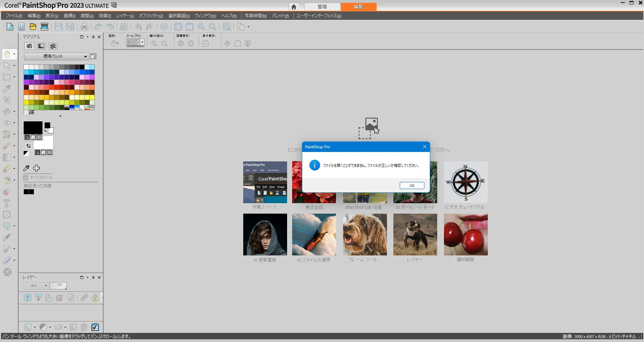644x342 pixels.
Task: Open the 効果 menu
Action: coord(105,16)
